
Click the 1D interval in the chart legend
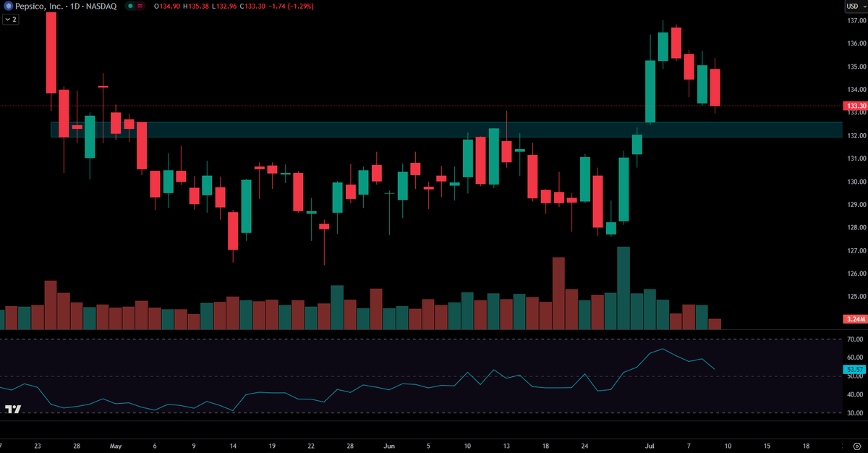coord(73,6)
